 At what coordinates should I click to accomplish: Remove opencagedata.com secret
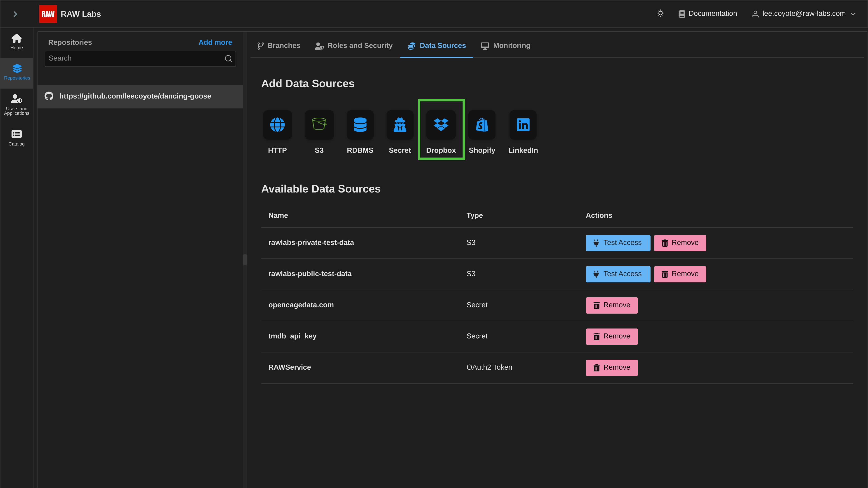pos(612,305)
